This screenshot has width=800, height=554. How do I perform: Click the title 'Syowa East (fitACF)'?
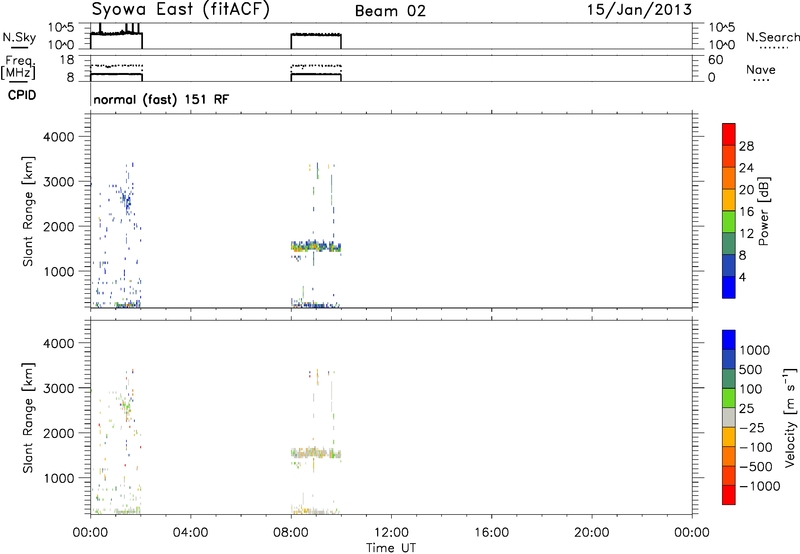pos(181,10)
